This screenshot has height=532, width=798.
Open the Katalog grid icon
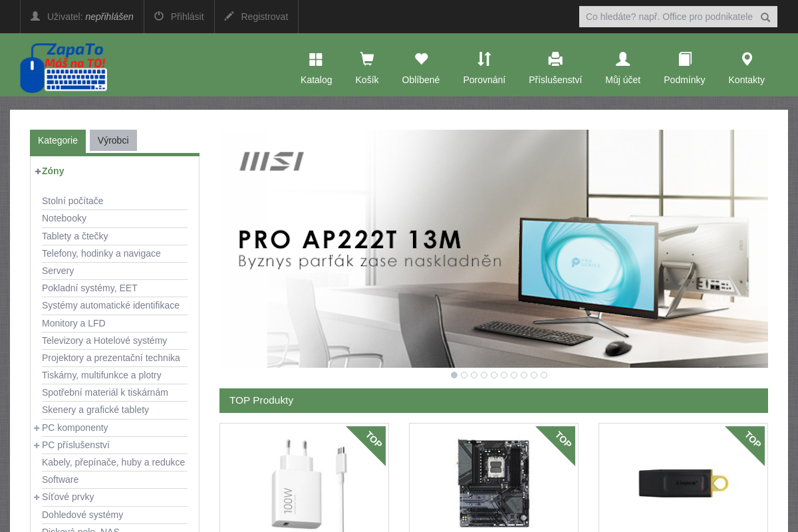pos(316,59)
